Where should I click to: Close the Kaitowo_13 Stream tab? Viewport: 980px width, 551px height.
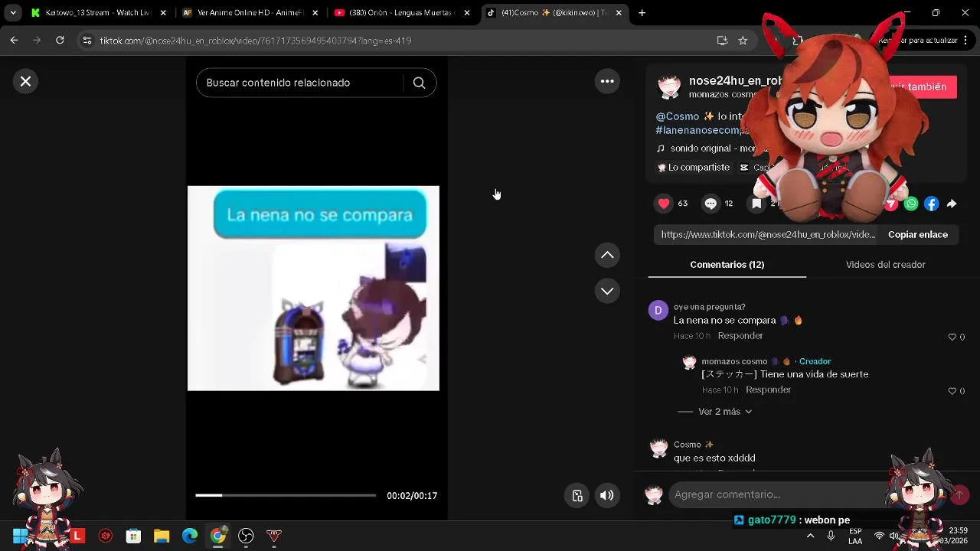pyautogui.click(x=162, y=13)
